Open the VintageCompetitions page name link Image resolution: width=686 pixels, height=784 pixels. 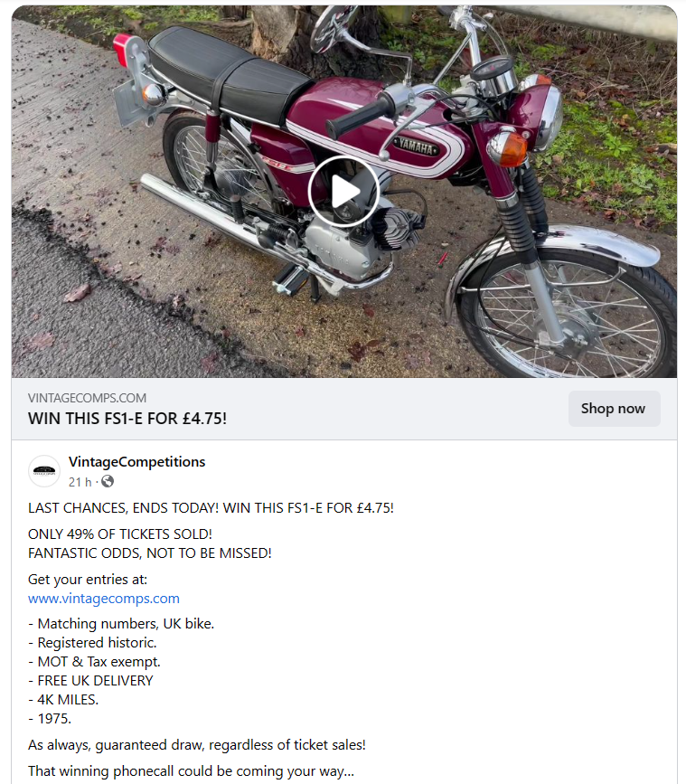(136, 461)
